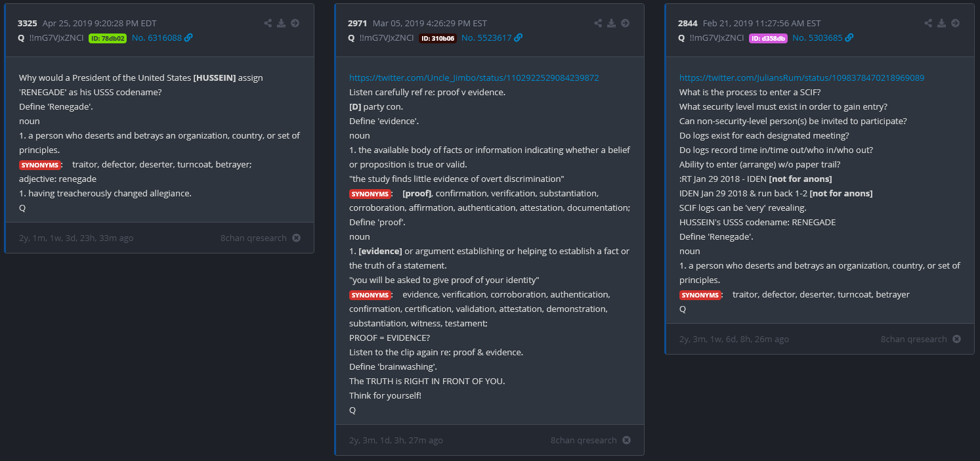Click bold '[HUSSEIN]' in post 3325
Image resolution: width=980 pixels, height=461 pixels.
[x=215, y=78]
